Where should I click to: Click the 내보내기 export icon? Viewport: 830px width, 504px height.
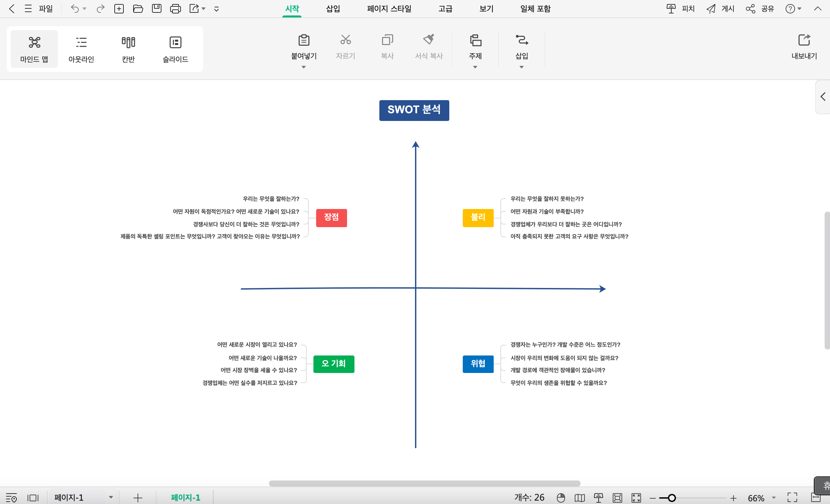point(804,40)
